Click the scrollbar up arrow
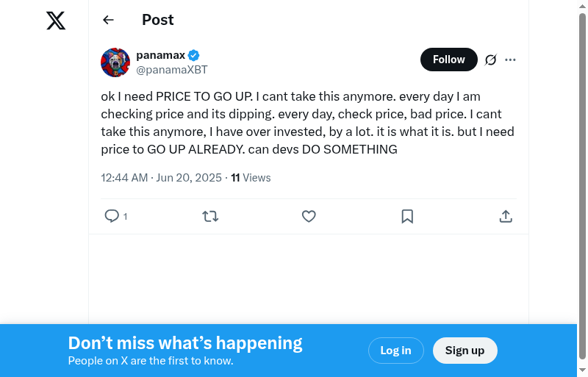This screenshot has height=377, width=588. 582,6
